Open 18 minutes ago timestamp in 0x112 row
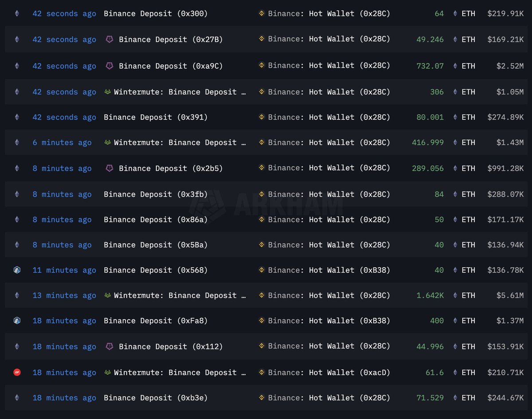 (64, 346)
